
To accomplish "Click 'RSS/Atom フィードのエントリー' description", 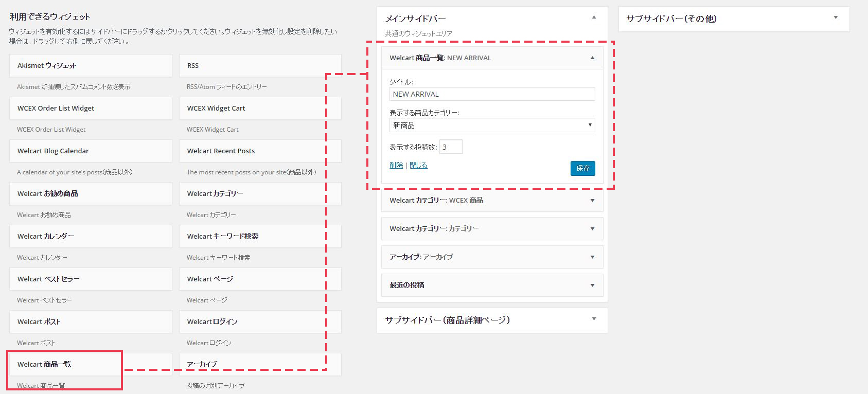I will pyautogui.click(x=227, y=87).
